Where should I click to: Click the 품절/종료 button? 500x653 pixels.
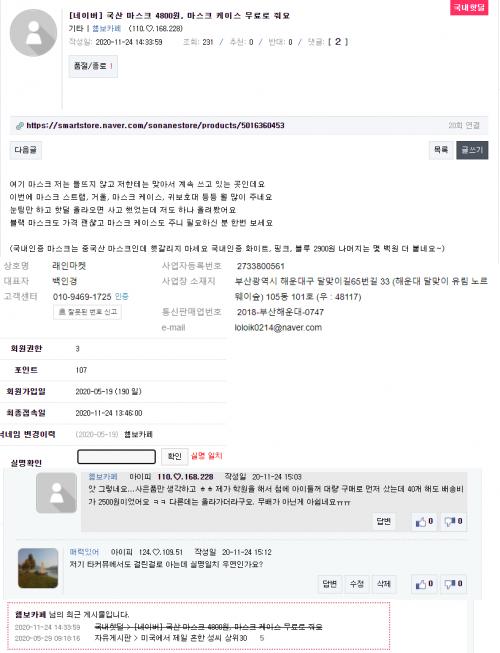(93, 66)
